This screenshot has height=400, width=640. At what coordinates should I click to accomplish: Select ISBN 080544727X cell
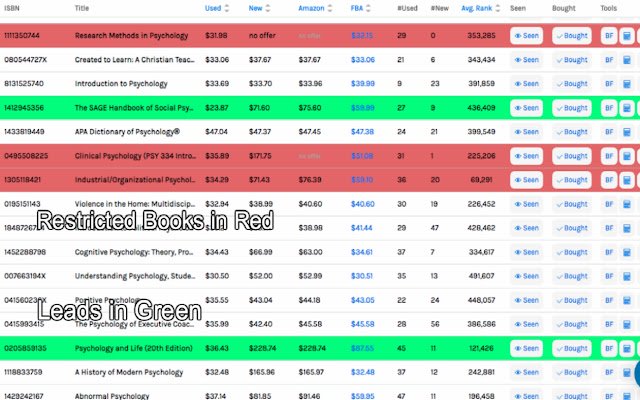point(25,60)
